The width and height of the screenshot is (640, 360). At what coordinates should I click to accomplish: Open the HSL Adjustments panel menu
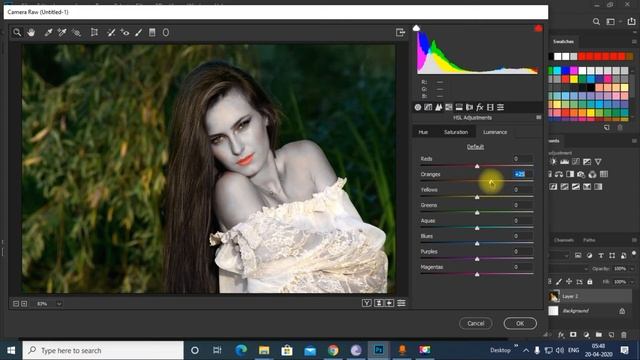538,118
